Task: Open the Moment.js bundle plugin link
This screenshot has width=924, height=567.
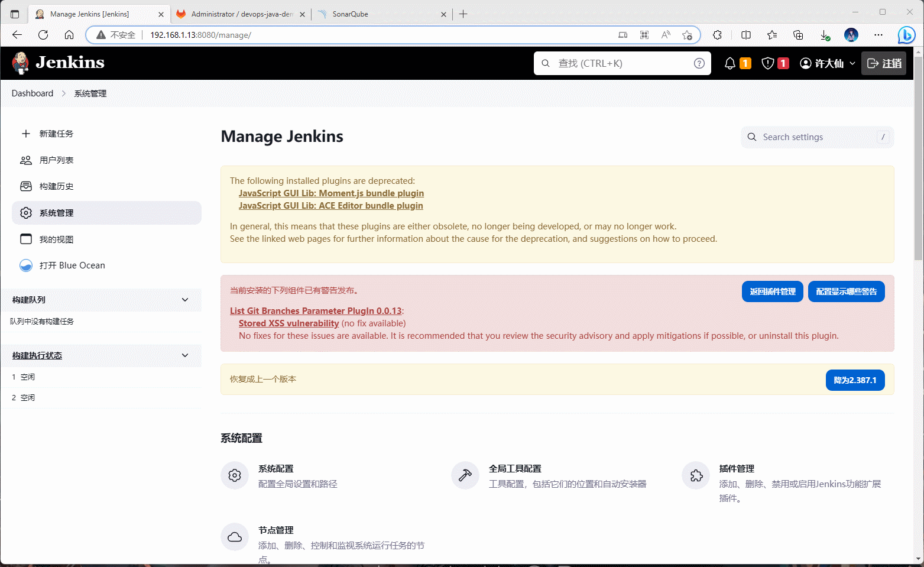Action: (x=331, y=193)
